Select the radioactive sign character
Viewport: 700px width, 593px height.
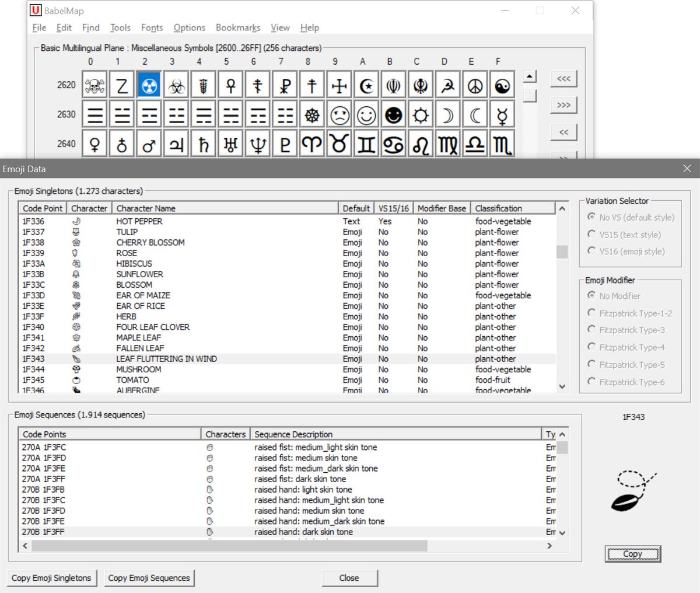[145, 85]
